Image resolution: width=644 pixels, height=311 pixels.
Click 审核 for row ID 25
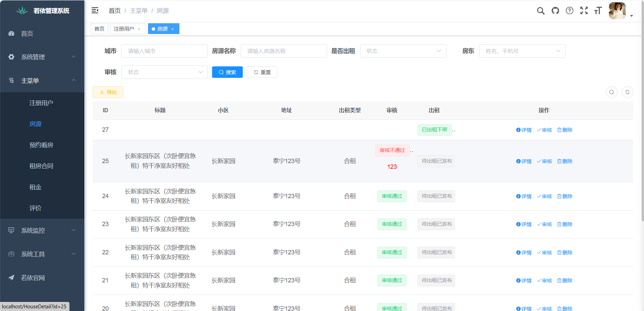tap(545, 161)
